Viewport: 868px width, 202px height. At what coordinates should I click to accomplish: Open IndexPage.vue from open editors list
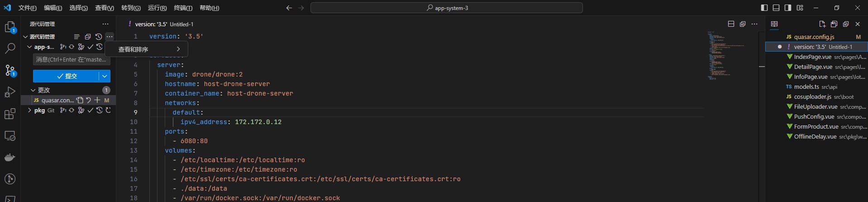click(x=812, y=57)
